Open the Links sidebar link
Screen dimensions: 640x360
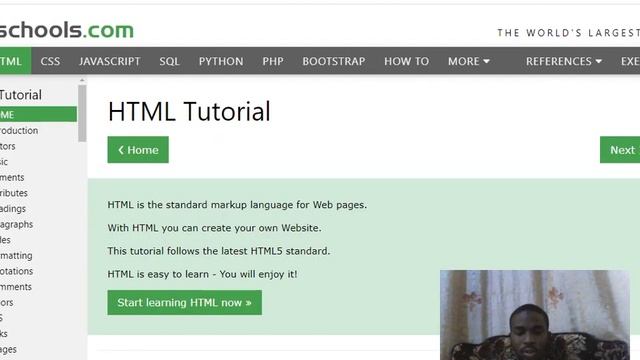tap(4, 334)
